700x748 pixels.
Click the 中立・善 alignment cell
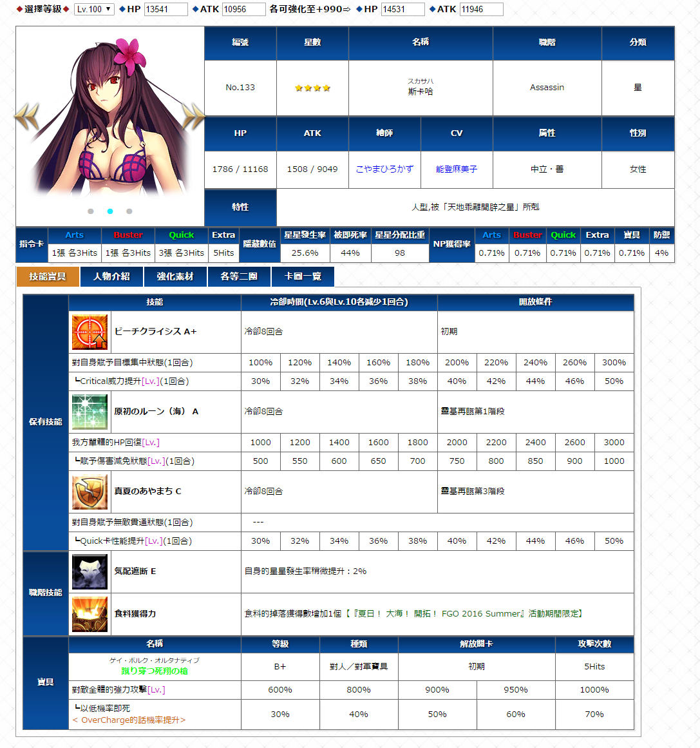pyautogui.click(x=547, y=169)
